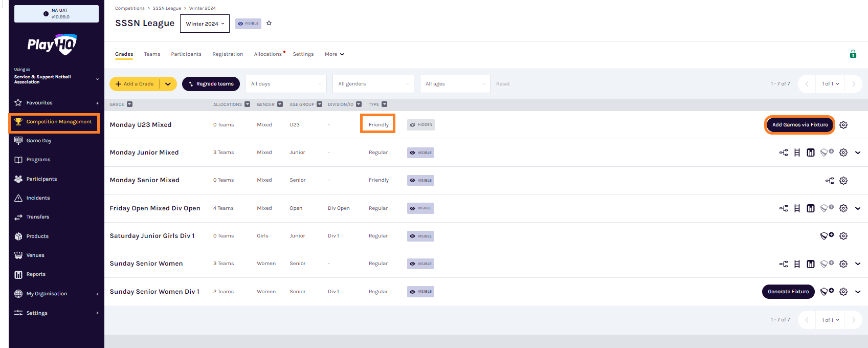The width and height of the screenshot is (868, 348).
Task: Click the green lock icon
Action: click(x=853, y=54)
